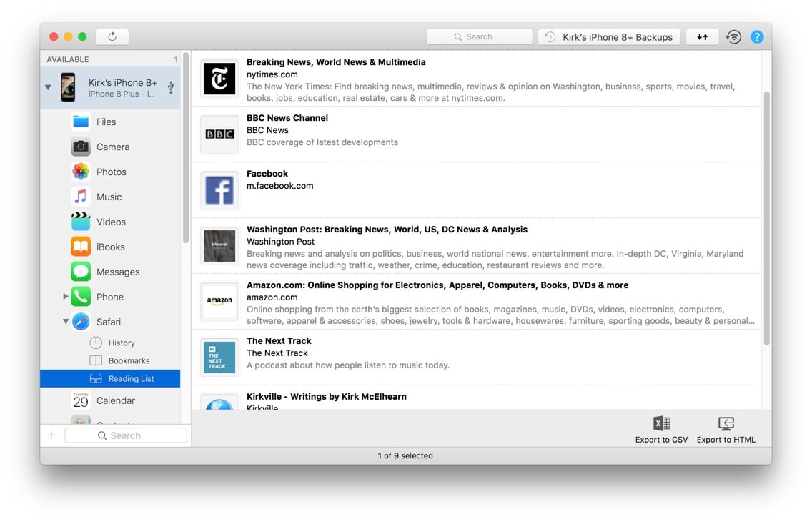Open help with the question mark icon
Image resolution: width=812 pixels, height=522 pixels.
[756, 36]
